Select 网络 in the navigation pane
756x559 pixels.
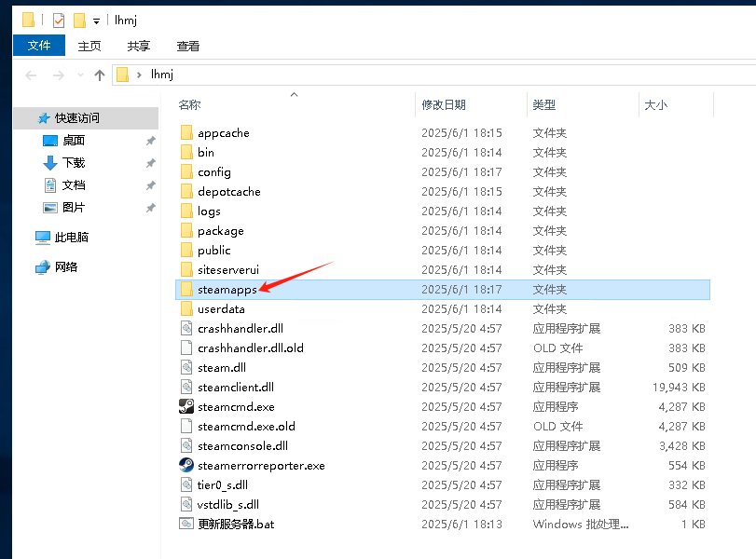pos(65,267)
